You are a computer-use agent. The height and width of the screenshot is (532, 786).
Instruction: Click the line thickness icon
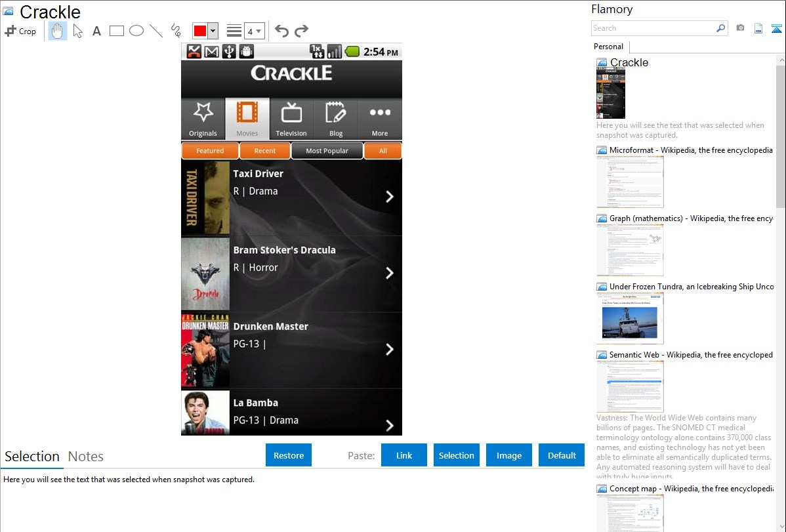(x=234, y=31)
